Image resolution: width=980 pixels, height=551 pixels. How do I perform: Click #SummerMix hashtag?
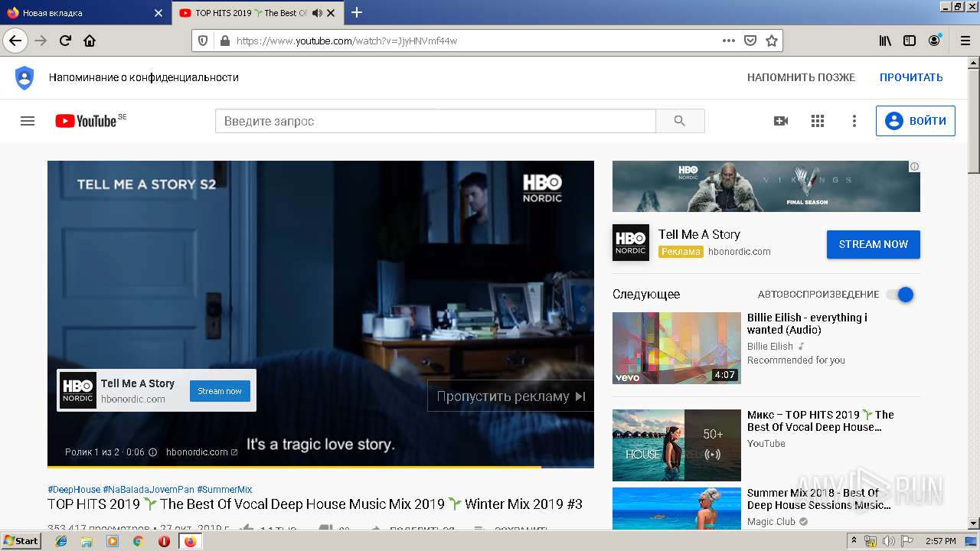point(224,489)
